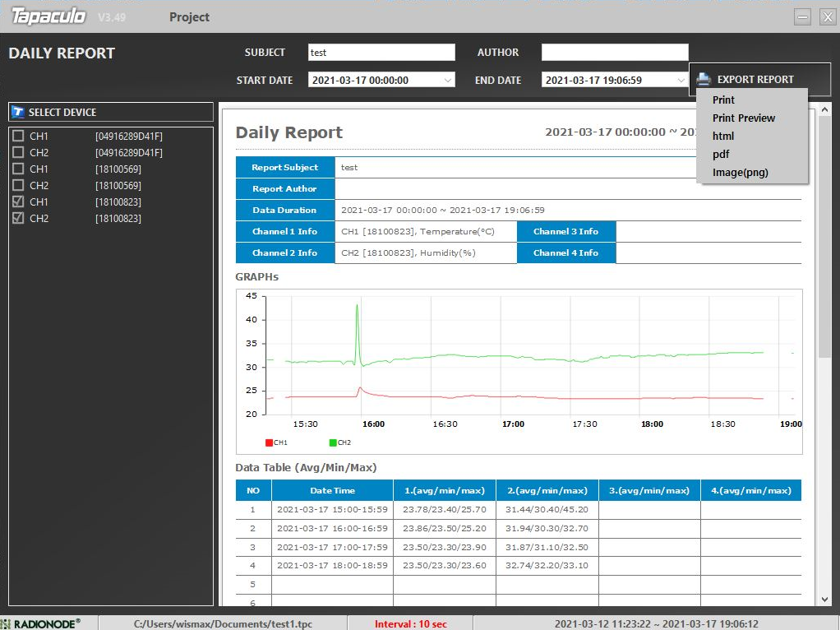This screenshot has width=840, height=630.
Task: Click the 31.44/30.40/45.20 cell
Action: pos(547,509)
